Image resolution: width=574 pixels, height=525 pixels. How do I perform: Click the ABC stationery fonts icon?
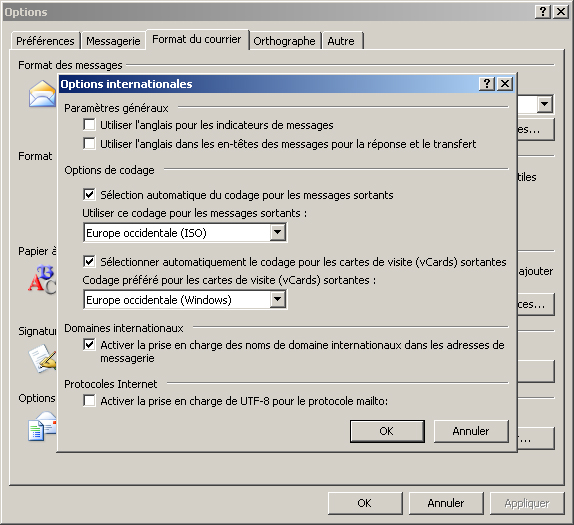pyautogui.click(x=42, y=280)
